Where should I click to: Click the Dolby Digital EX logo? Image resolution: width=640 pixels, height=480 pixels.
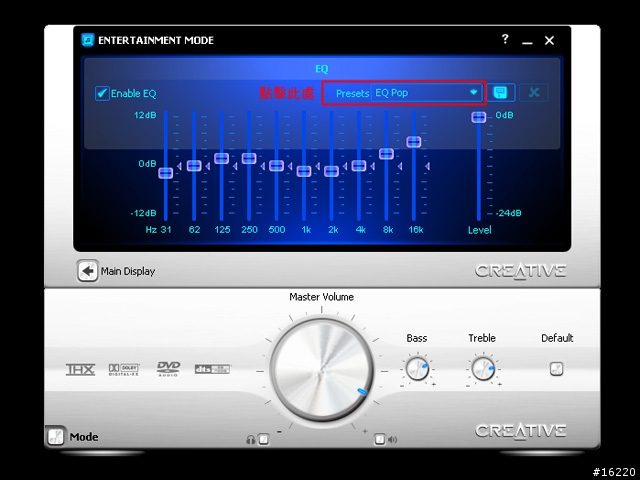click(124, 369)
